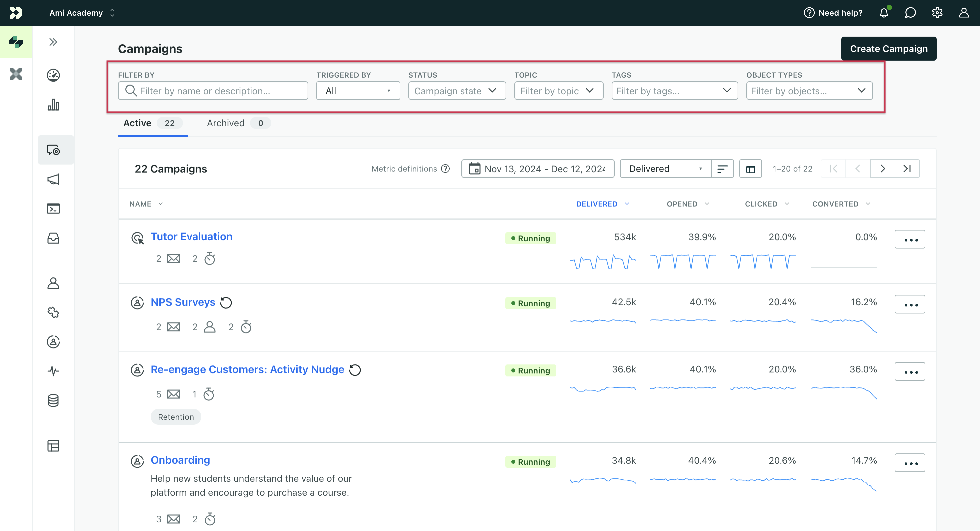Toggle the column display view icon
The height and width of the screenshot is (531, 980).
click(750, 169)
